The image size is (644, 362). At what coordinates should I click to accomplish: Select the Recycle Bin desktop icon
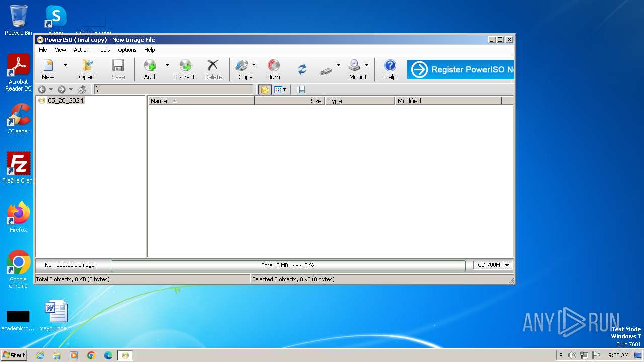point(18,20)
